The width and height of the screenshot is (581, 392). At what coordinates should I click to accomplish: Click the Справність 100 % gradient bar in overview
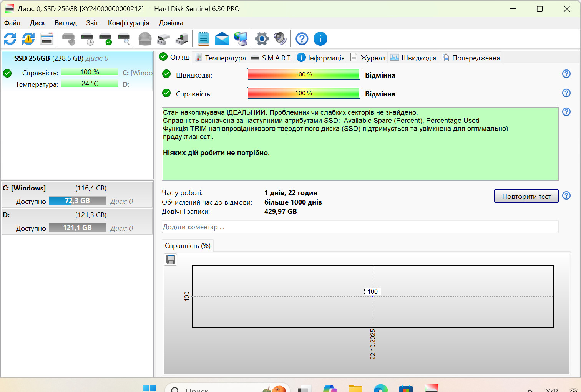[x=304, y=93]
